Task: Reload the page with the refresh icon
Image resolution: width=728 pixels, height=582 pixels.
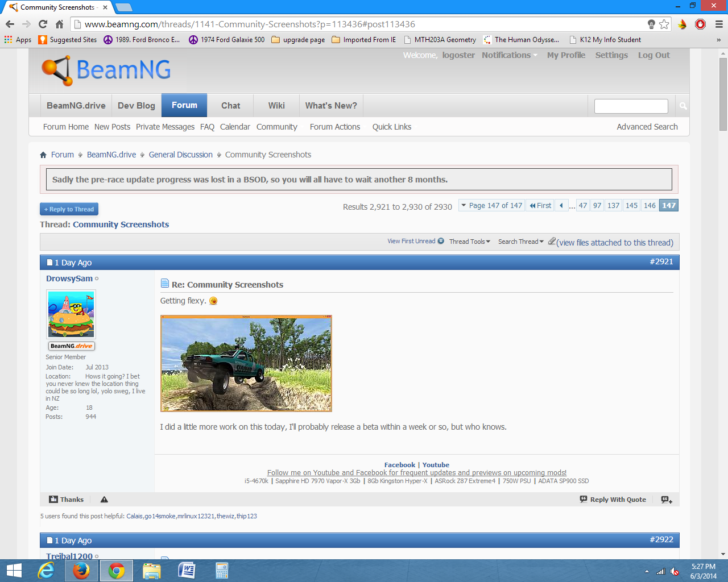Action: tap(43, 24)
